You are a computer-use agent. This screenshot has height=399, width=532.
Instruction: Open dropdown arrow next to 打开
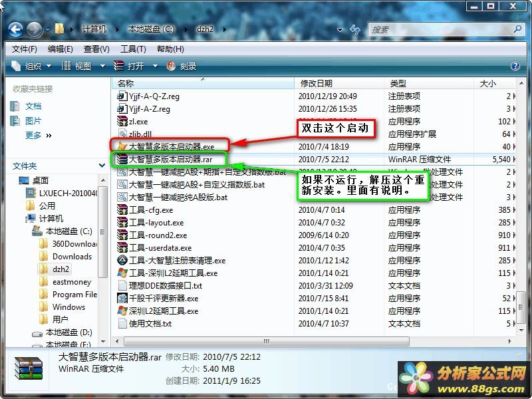(x=155, y=66)
